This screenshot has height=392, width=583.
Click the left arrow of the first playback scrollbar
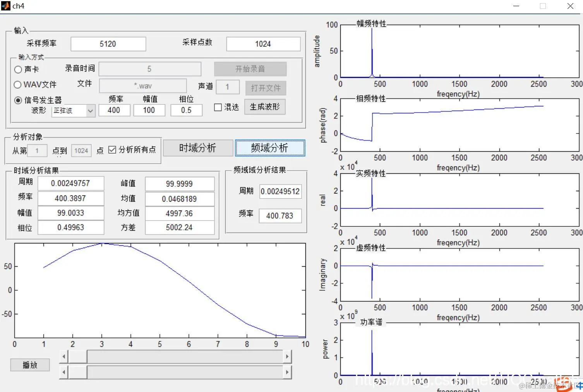[63, 356]
